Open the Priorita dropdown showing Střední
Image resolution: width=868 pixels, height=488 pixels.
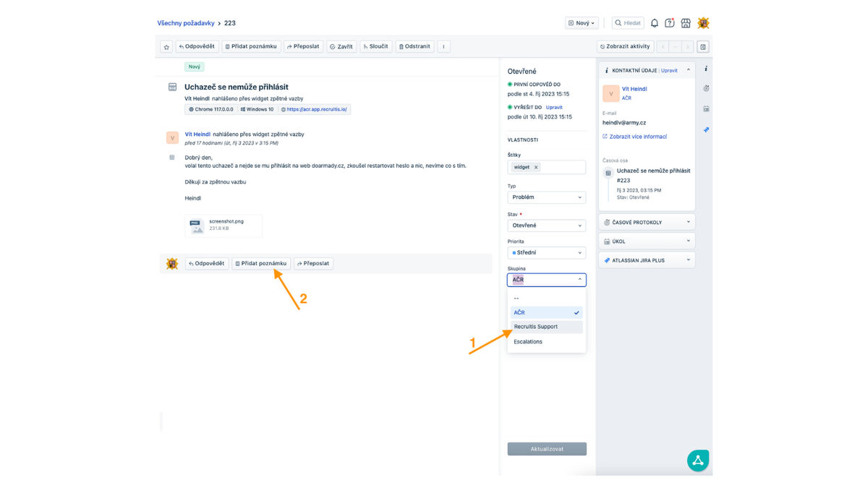click(546, 253)
